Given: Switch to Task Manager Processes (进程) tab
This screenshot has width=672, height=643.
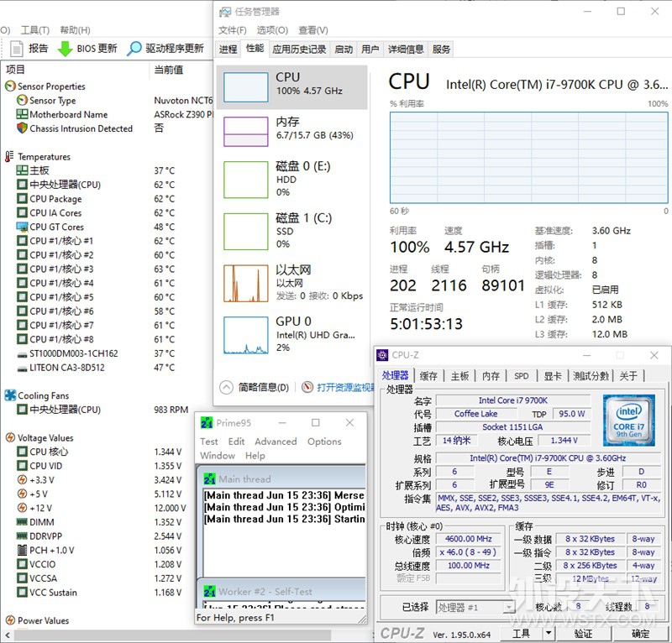Looking at the screenshot, I should tap(228, 50).
